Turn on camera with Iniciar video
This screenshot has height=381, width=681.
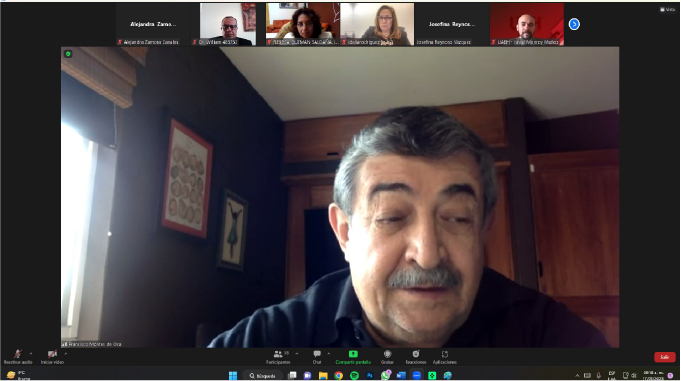click(52, 354)
